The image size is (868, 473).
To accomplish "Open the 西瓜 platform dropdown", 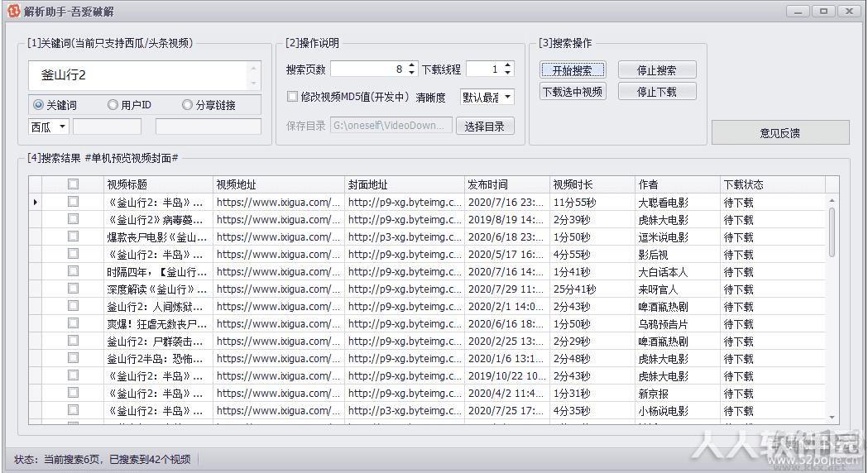I will tap(49, 127).
